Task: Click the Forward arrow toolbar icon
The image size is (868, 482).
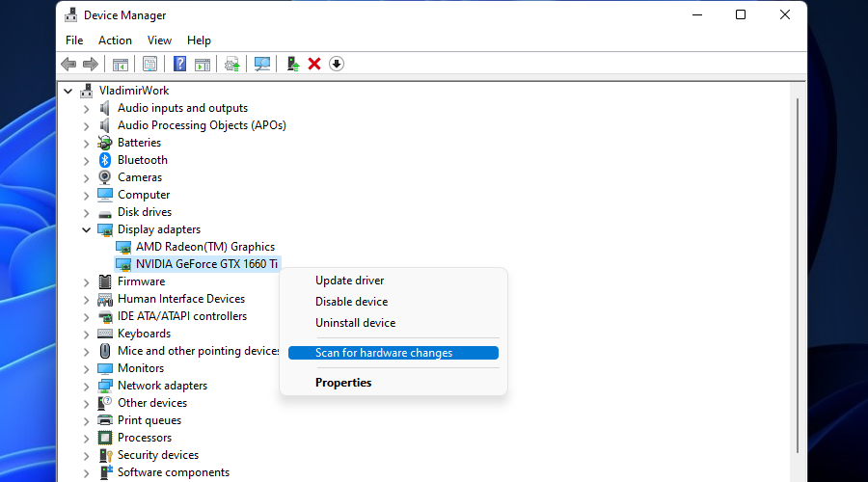Action: tap(91, 65)
